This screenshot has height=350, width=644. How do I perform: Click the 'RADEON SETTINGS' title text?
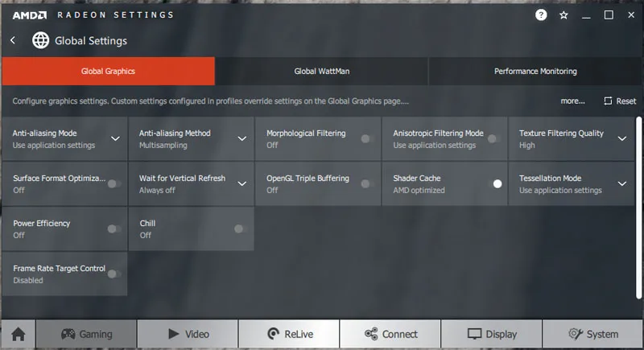pos(115,14)
